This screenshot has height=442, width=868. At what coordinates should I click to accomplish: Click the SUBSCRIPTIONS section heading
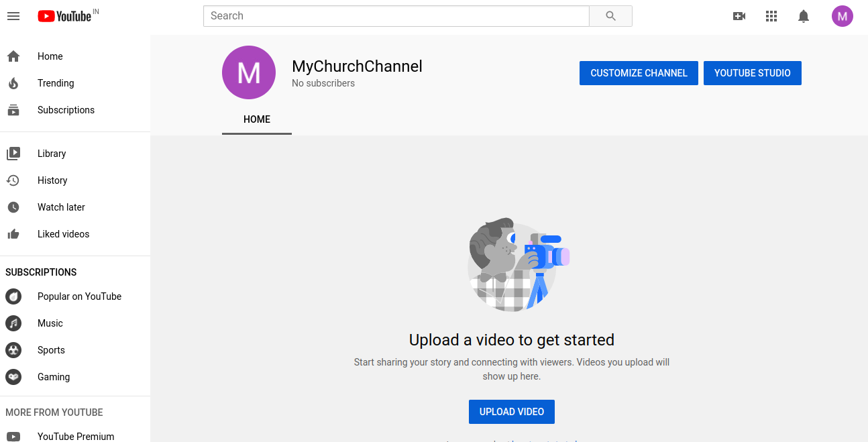tap(41, 272)
